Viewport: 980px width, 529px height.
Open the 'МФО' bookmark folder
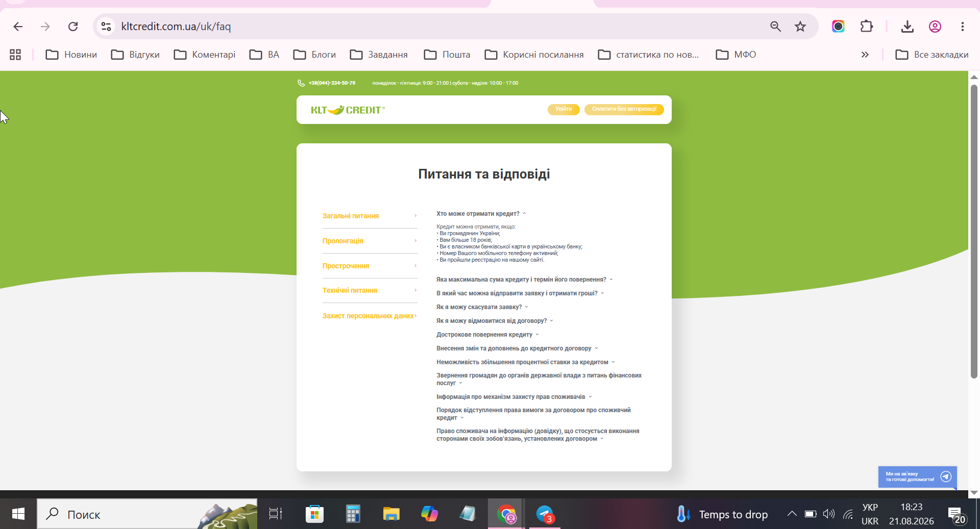(736, 55)
